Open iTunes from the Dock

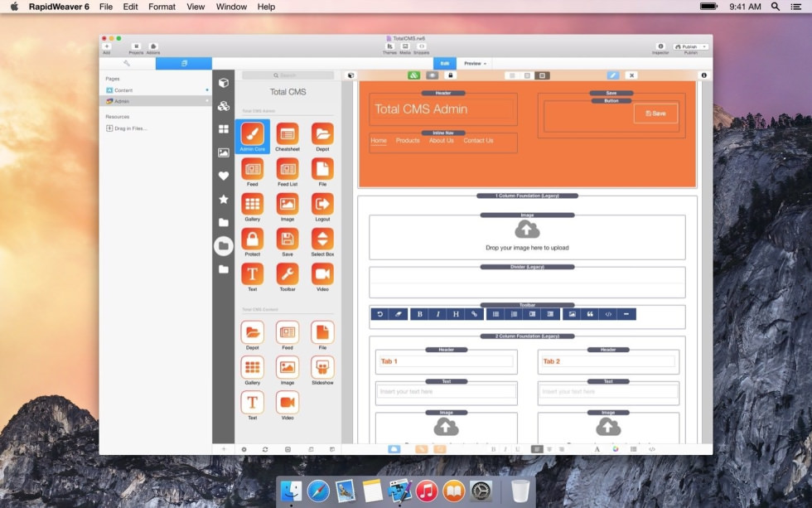pos(427,491)
